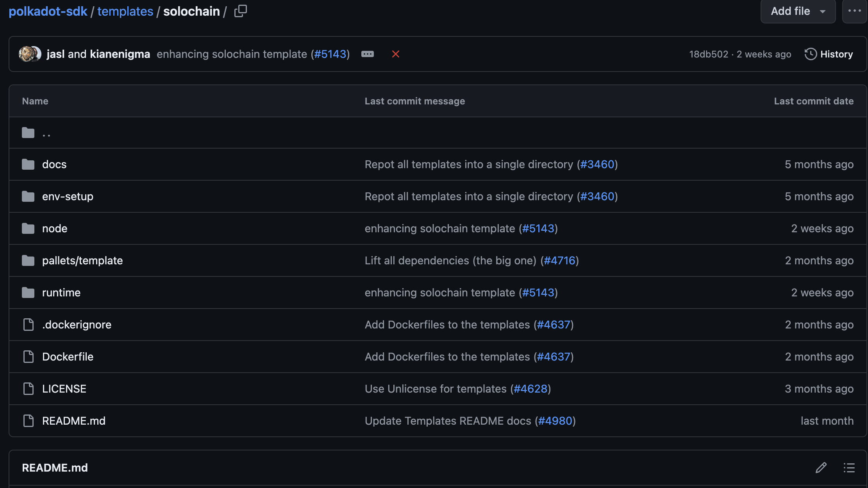Viewport: 868px width, 488px height.
Task: Click the README.md file icon
Action: (28, 421)
